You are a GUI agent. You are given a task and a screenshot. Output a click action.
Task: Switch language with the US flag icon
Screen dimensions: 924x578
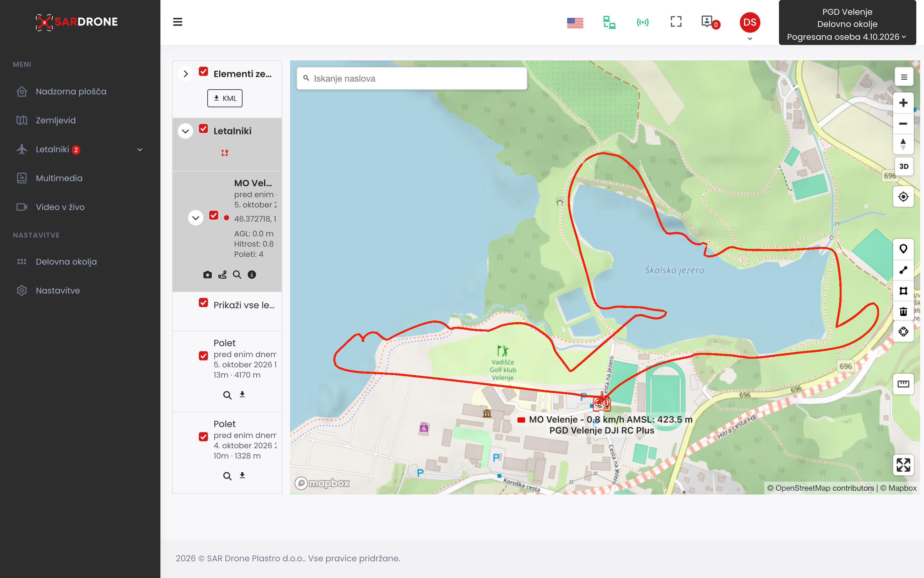coord(575,23)
